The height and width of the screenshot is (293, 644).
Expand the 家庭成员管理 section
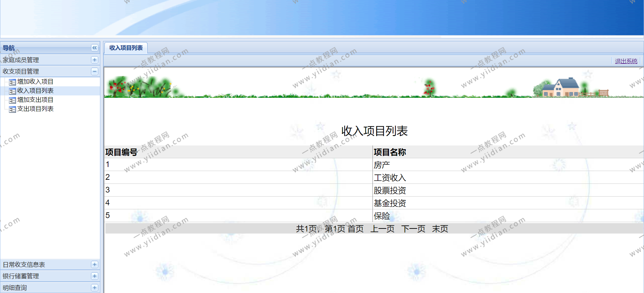[x=95, y=60]
